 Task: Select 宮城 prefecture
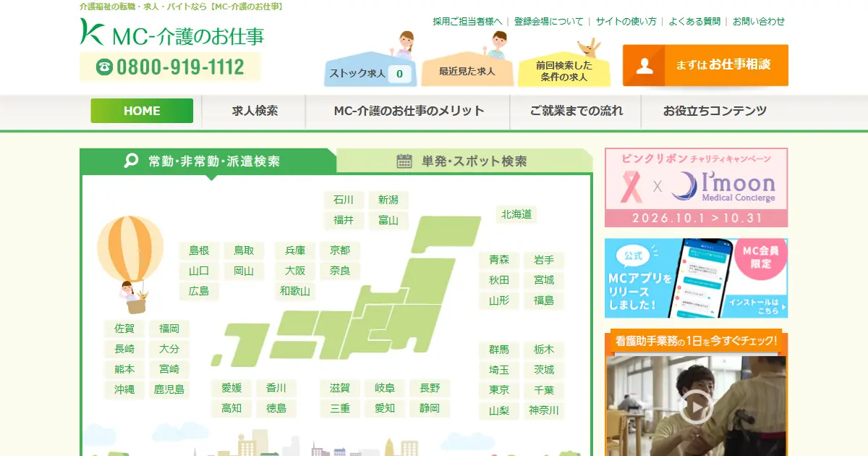point(544,280)
